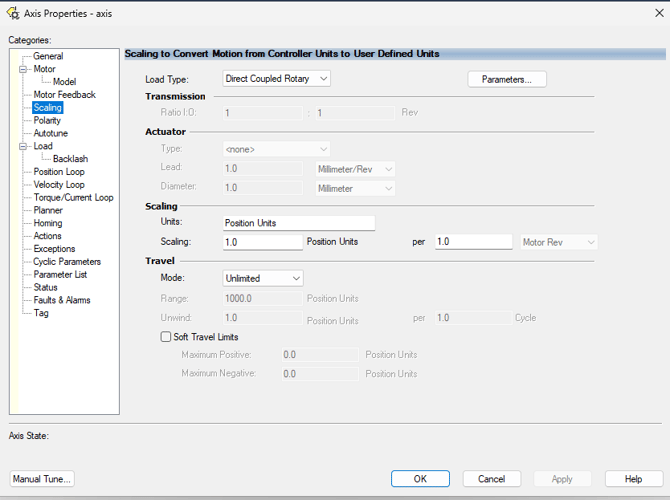Collapse the Motor tree node
The width and height of the screenshot is (670, 500).
[x=22, y=69]
